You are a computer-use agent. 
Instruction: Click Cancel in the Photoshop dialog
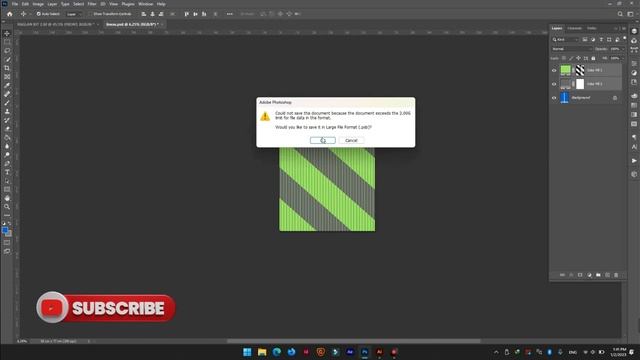point(351,140)
